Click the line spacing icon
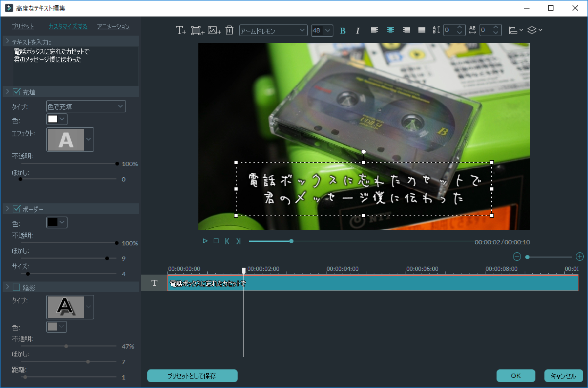This screenshot has height=388, width=588. pos(436,30)
